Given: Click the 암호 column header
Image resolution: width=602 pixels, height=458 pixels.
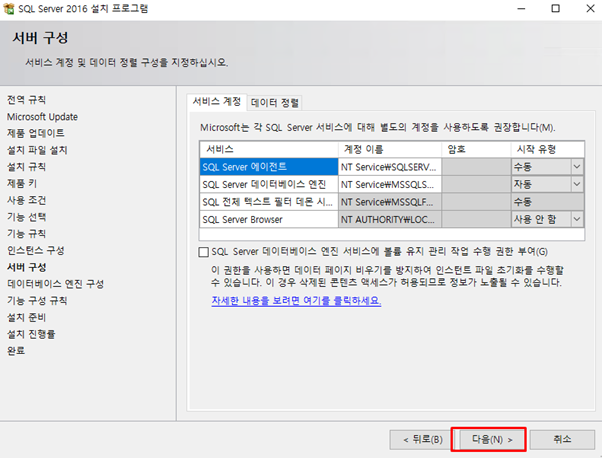Looking at the screenshot, I should [476, 149].
